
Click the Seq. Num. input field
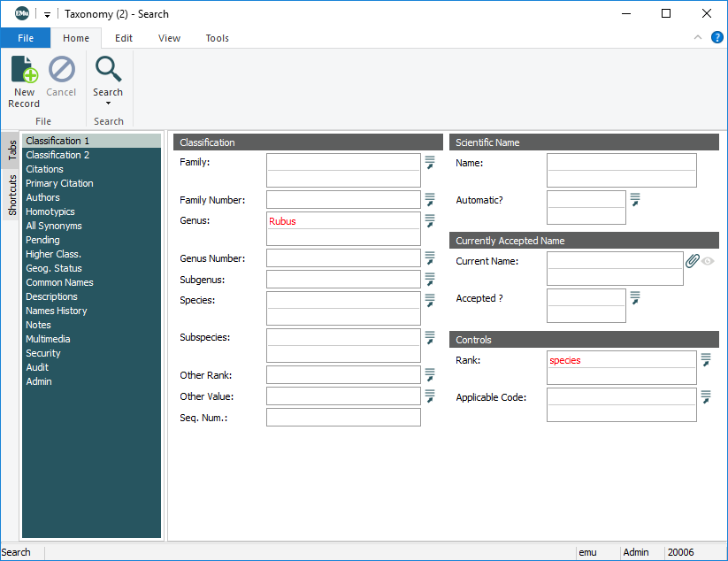click(x=342, y=418)
